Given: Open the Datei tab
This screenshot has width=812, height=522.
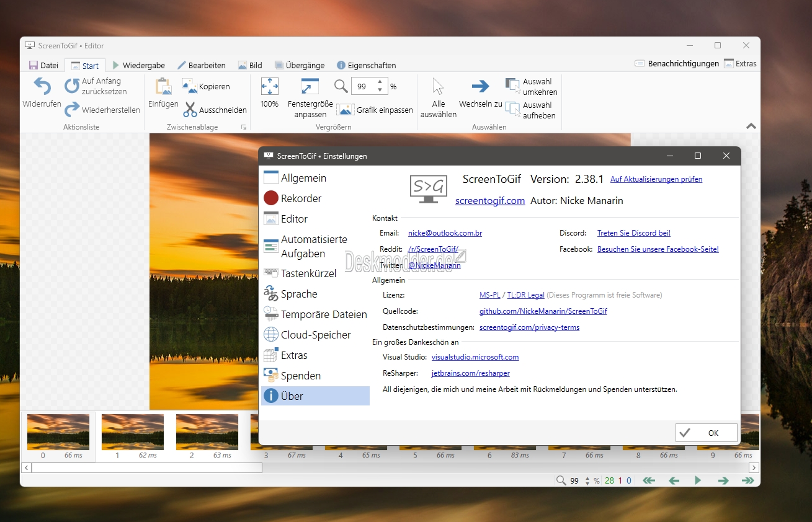Looking at the screenshot, I should [43, 65].
